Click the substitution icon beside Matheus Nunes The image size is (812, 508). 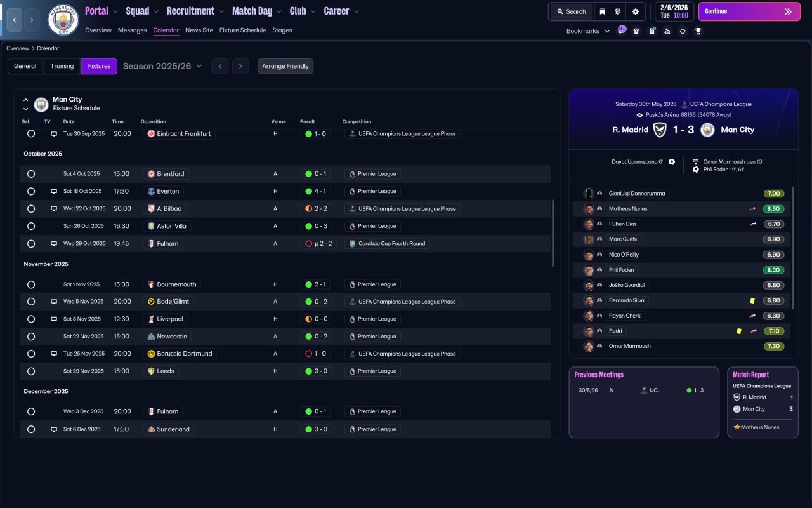coord(753,209)
